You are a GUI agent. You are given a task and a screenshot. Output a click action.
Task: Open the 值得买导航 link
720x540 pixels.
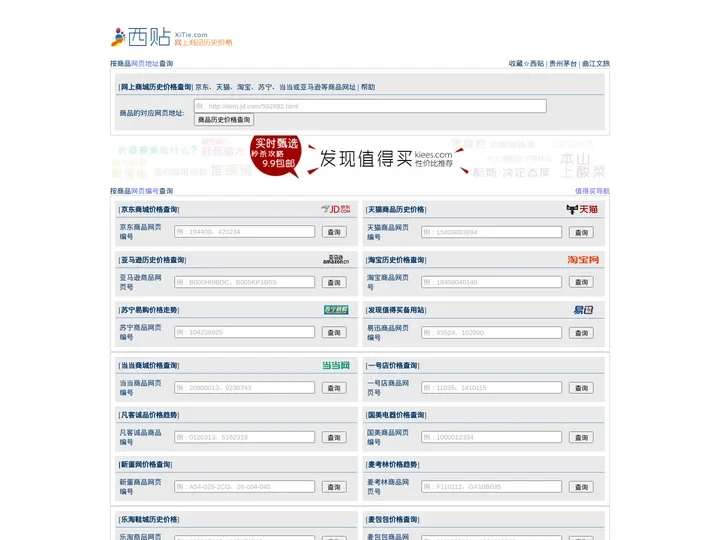tap(592, 191)
